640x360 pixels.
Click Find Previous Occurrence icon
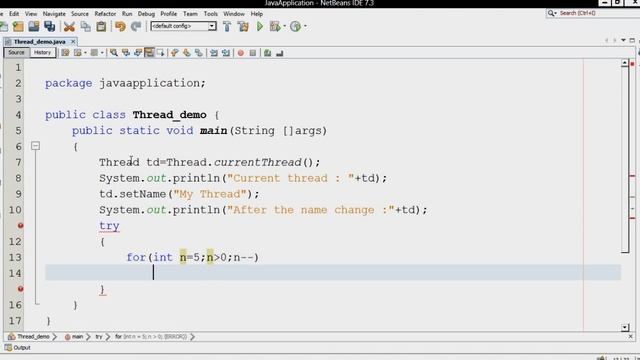126,53
